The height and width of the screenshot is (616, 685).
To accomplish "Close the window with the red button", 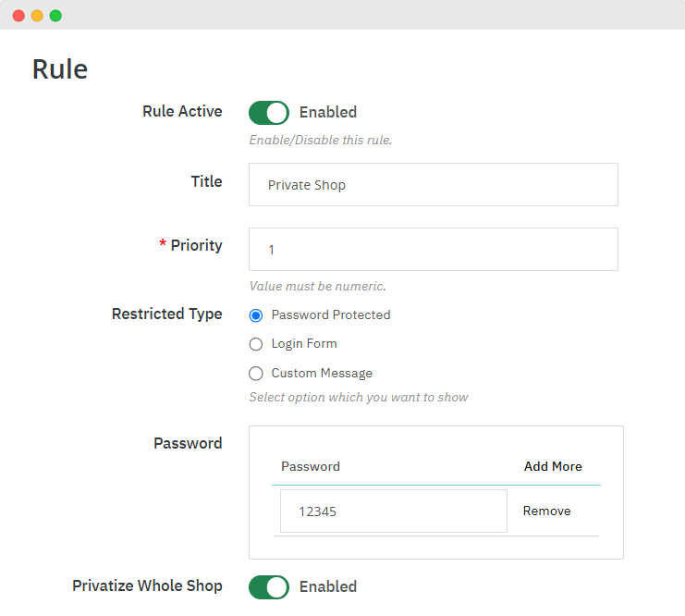I will [18, 16].
